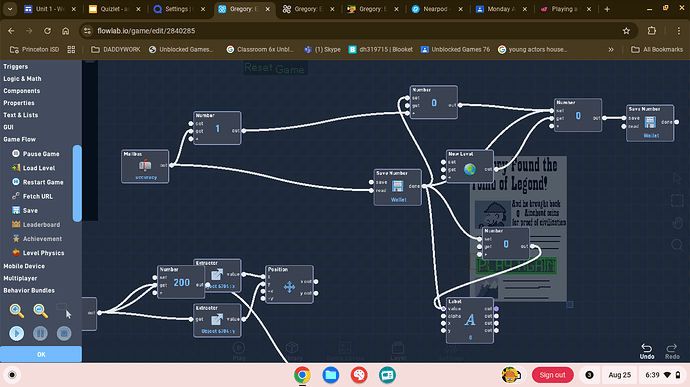
Task: Switch to the Nearpod tab
Action: click(x=437, y=9)
